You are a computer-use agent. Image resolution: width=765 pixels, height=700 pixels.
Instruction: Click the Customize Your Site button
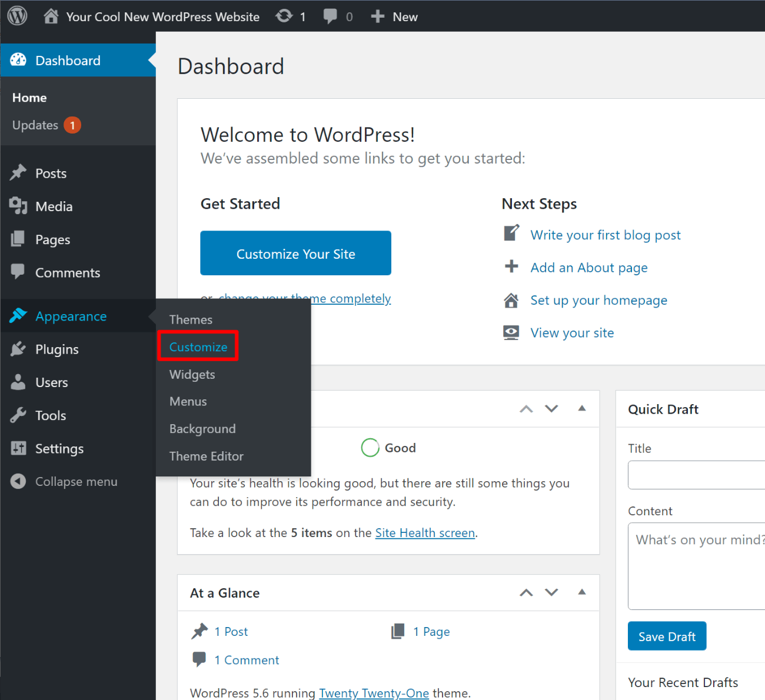coord(295,253)
